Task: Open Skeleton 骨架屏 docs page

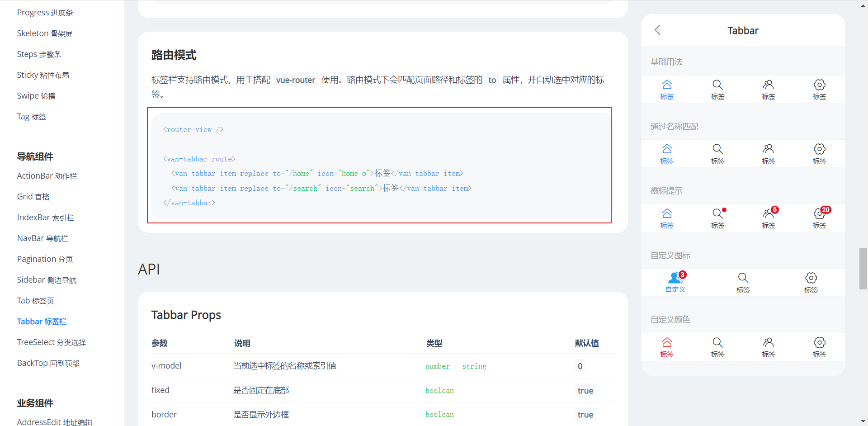Action: (45, 33)
